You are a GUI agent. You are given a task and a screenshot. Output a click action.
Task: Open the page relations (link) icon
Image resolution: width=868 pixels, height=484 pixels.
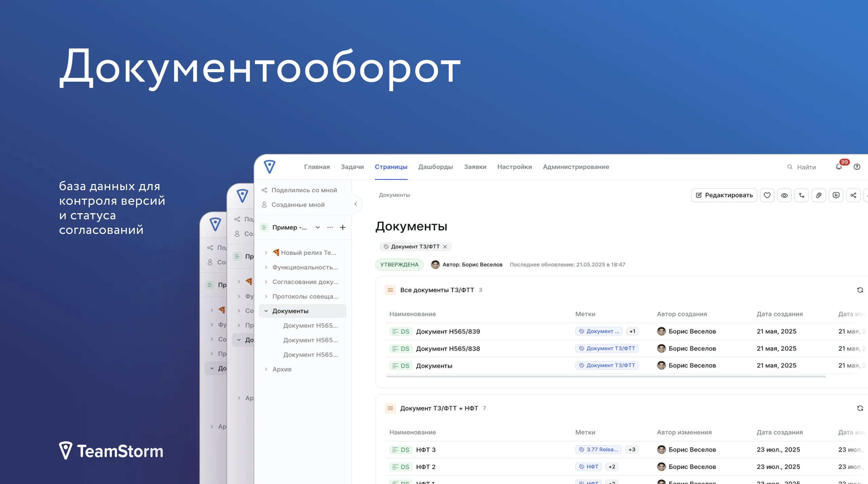click(x=802, y=195)
